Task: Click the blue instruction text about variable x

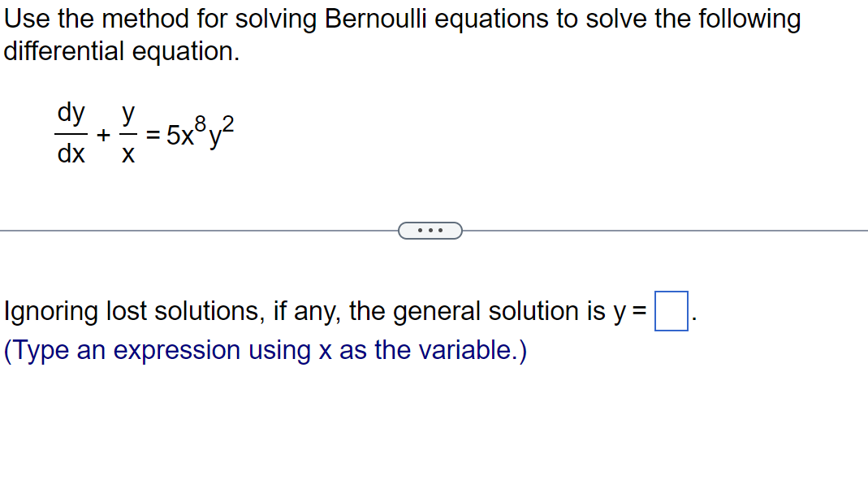Action: coord(263,349)
